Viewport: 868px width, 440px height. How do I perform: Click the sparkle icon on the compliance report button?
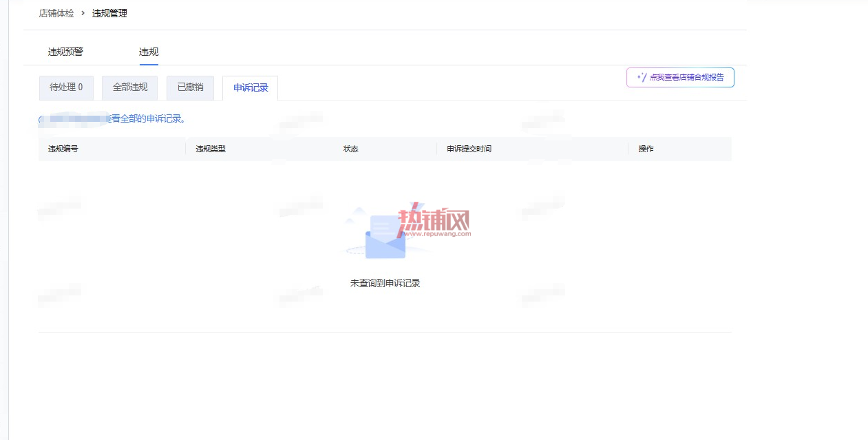click(x=642, y=77)
